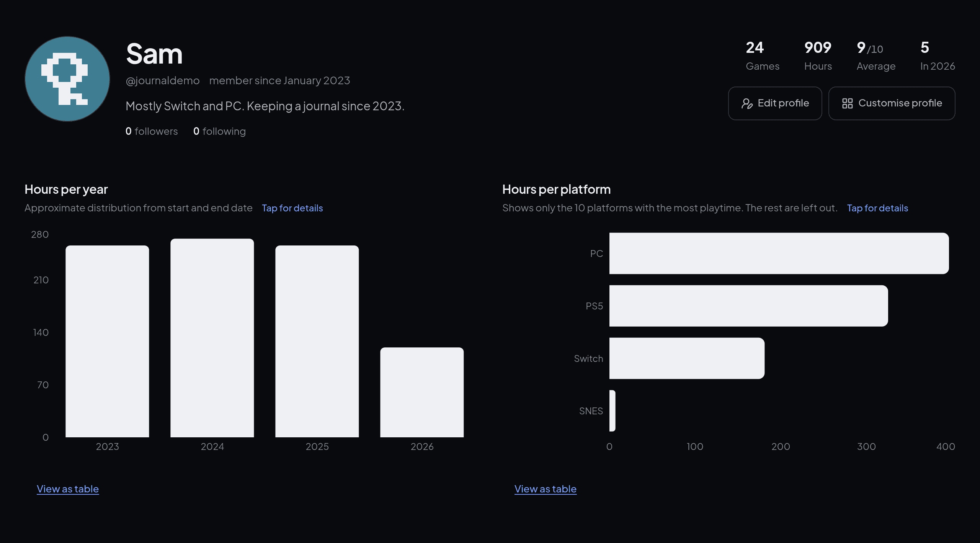Click the Customise profile button label
Screen dimensions: 980x543
click(900, 103)
